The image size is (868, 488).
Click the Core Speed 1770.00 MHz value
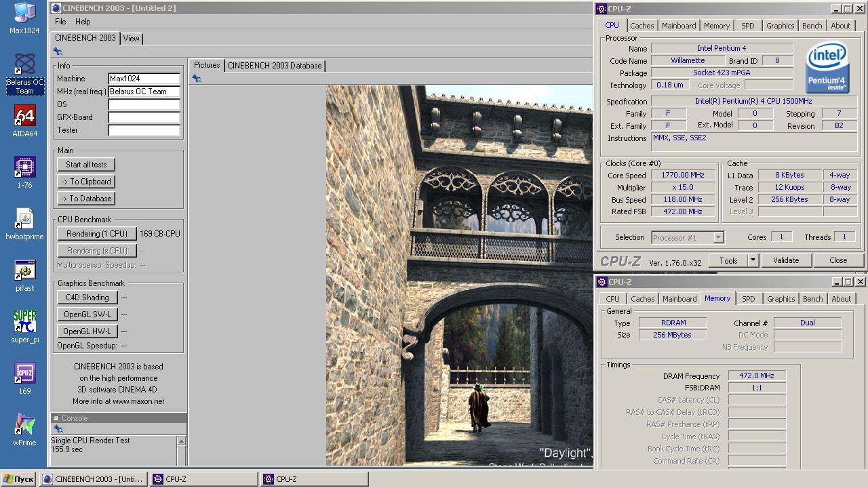[683, 176]
